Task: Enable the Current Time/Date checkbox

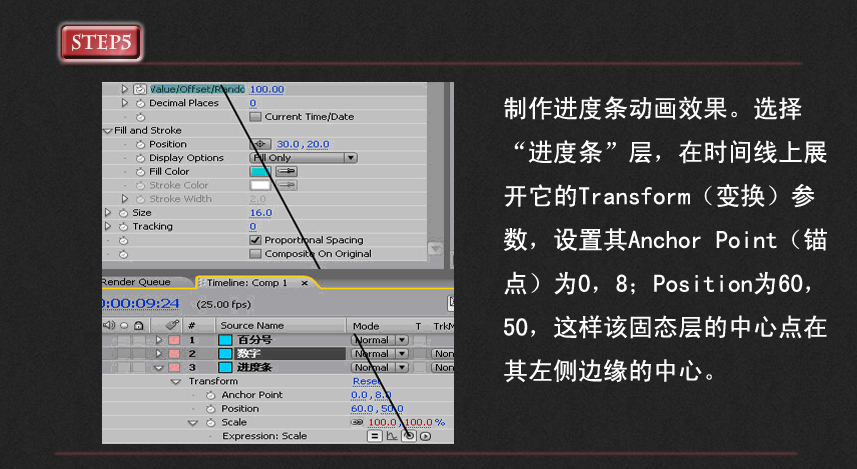Action: tap(255, 117)
